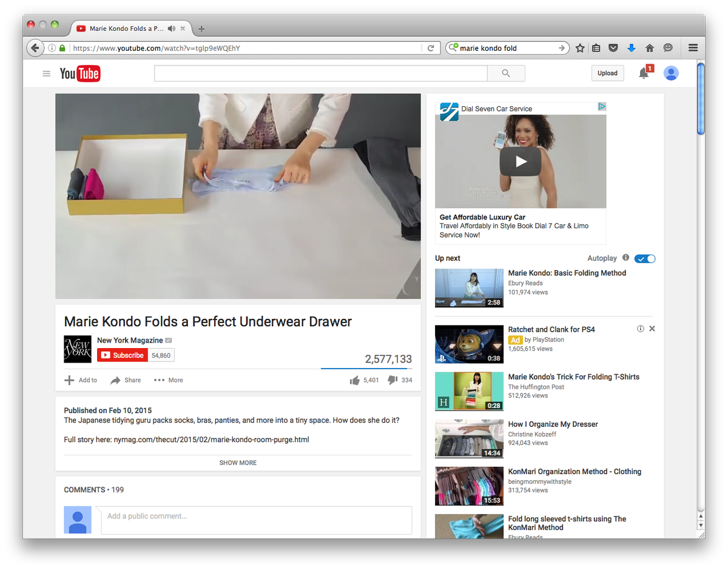Open the YouTube guide hamburger menu
728x570 pixels.
[x=47, y=74]
